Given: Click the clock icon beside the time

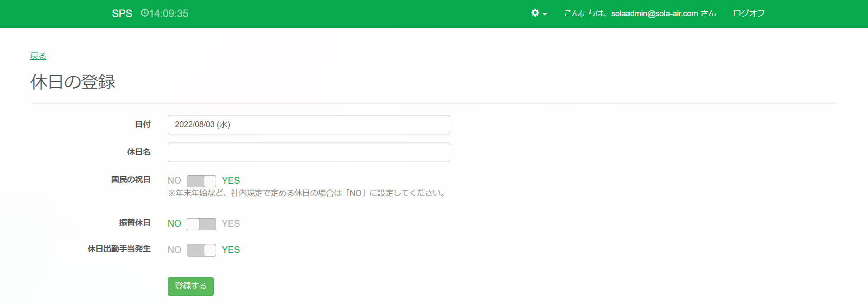Looking at the screenshot, I should point(145,13).
